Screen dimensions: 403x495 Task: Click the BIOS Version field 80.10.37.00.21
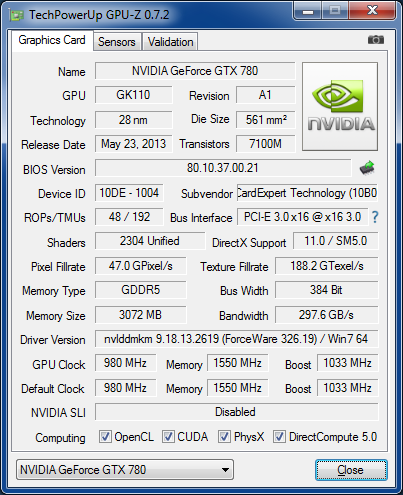pos(223,168)
